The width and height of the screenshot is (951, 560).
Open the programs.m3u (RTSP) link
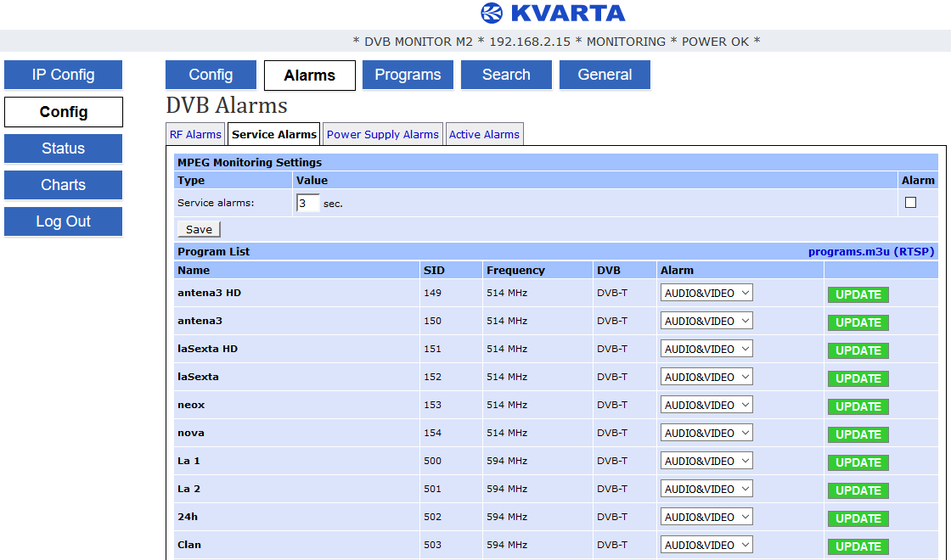pos(871,251)
